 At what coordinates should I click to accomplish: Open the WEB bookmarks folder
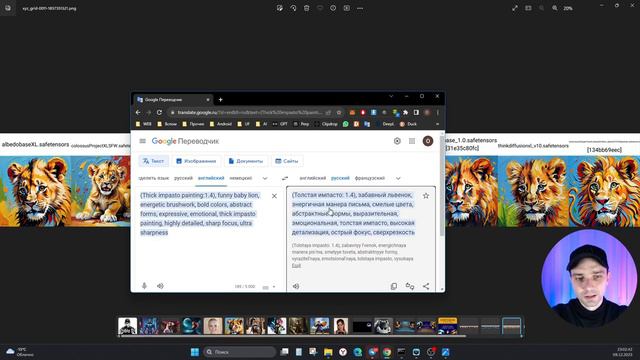(x=144, y=124)
